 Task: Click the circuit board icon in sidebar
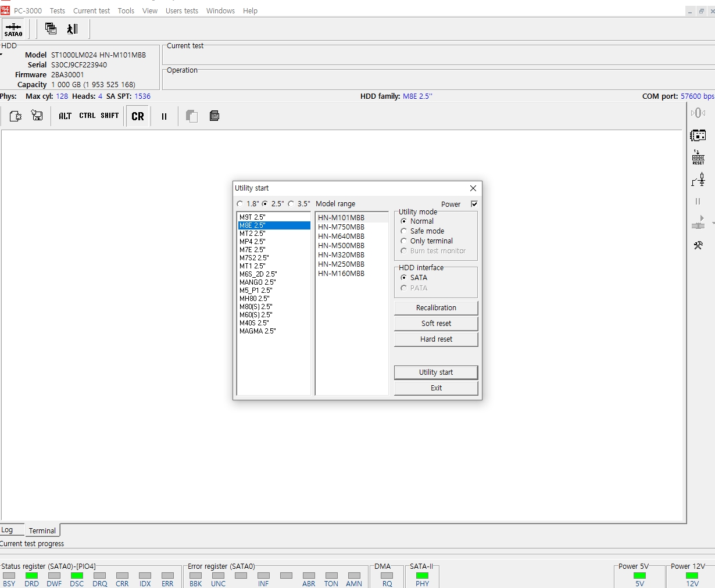pos(698,135)
